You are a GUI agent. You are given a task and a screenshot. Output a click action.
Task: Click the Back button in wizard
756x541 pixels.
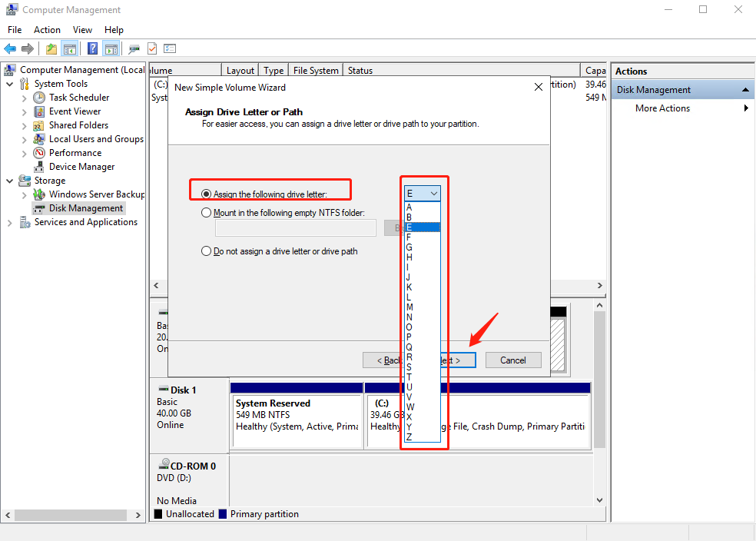coord(383,360)
